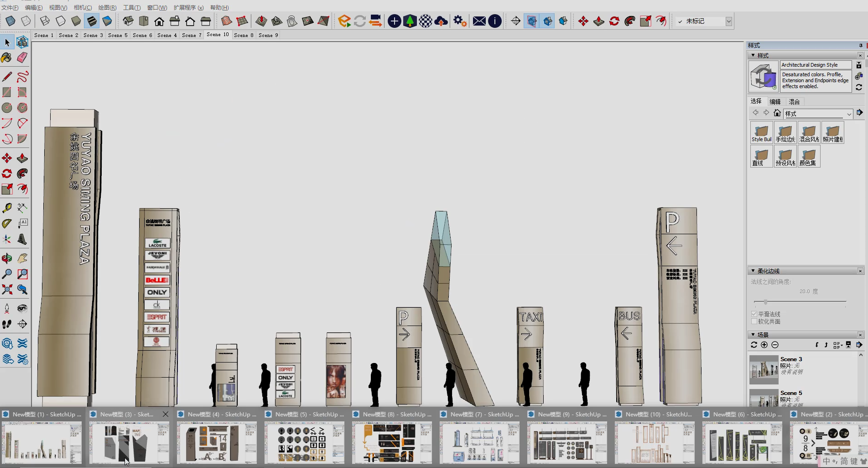Open the styles Details flyout arrow
The height and width of the screenshot is (468, 868).
click(859, 113)
